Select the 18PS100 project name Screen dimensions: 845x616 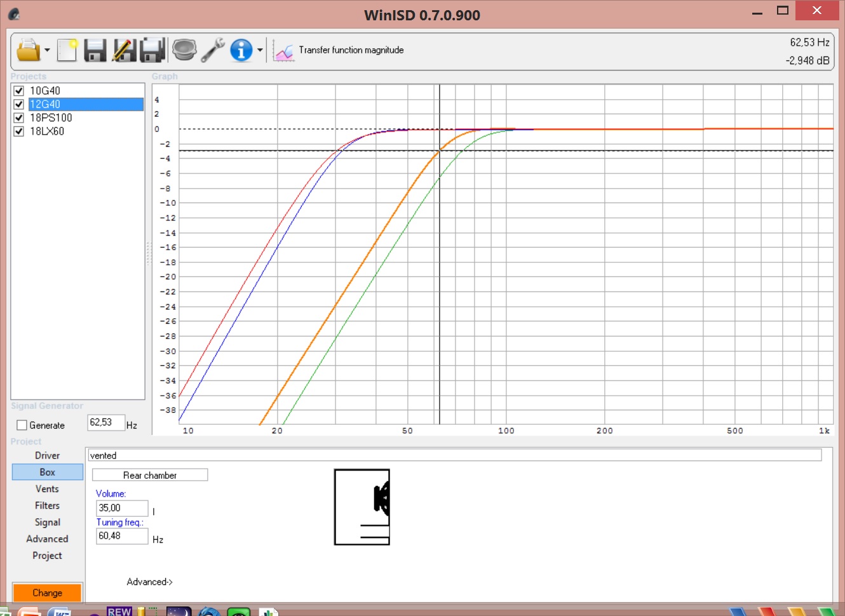(51, 118)
